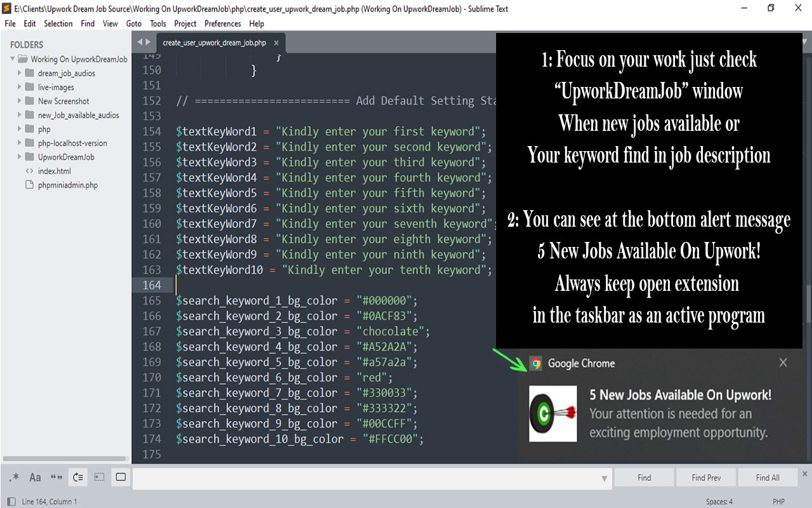Click the Working On UpworkDreamJob root folder icon
812x508 pixels.
click(22, 59)
